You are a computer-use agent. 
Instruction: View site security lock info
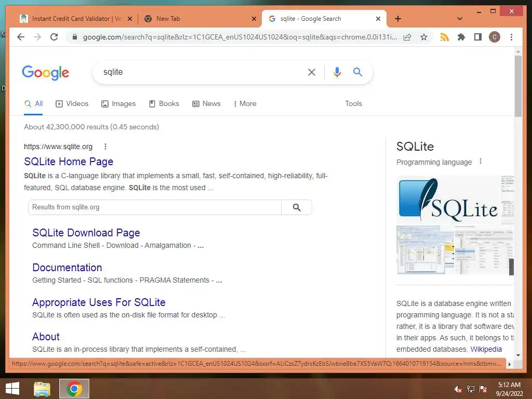(75, 37)
